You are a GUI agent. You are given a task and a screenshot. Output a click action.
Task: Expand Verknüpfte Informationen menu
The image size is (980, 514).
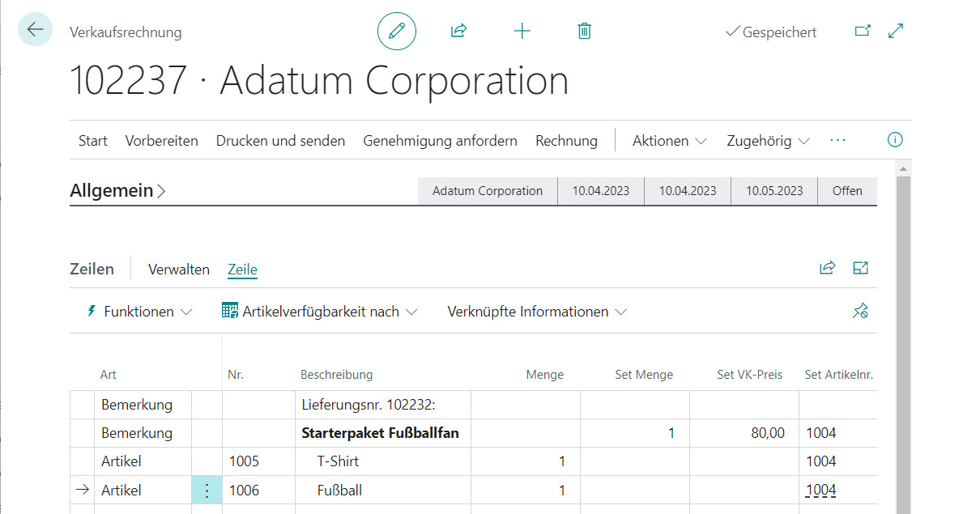coord(537,312)
